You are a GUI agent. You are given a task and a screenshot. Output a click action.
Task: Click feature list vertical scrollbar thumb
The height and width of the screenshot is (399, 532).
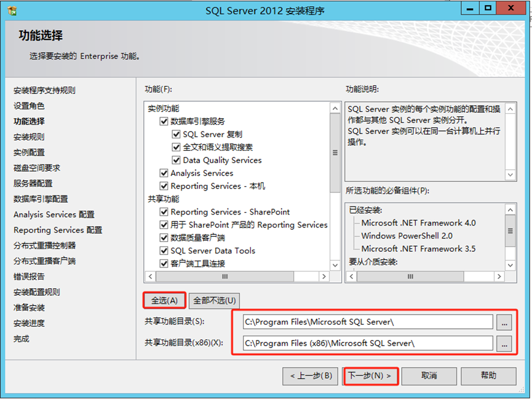coord(335,153)
